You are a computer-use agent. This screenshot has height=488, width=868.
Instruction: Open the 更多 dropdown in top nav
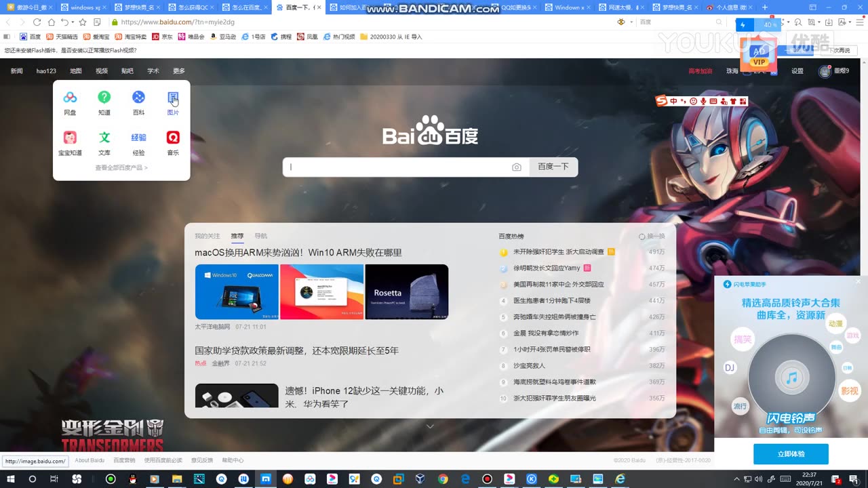(x=179, y=71)
